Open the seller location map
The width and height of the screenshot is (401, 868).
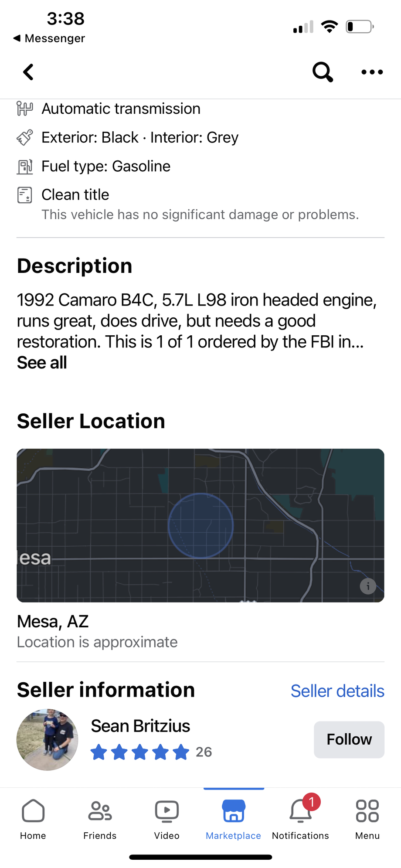(200, 525)
